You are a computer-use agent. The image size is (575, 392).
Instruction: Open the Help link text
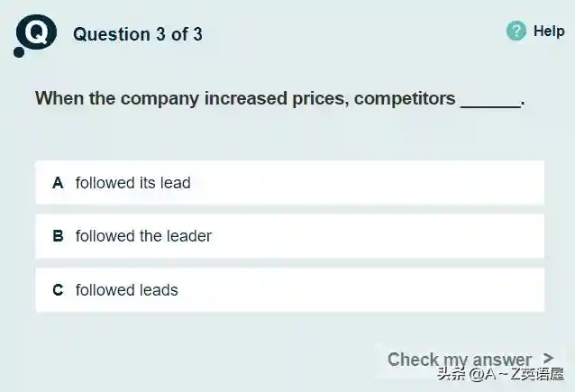[549, 32]
